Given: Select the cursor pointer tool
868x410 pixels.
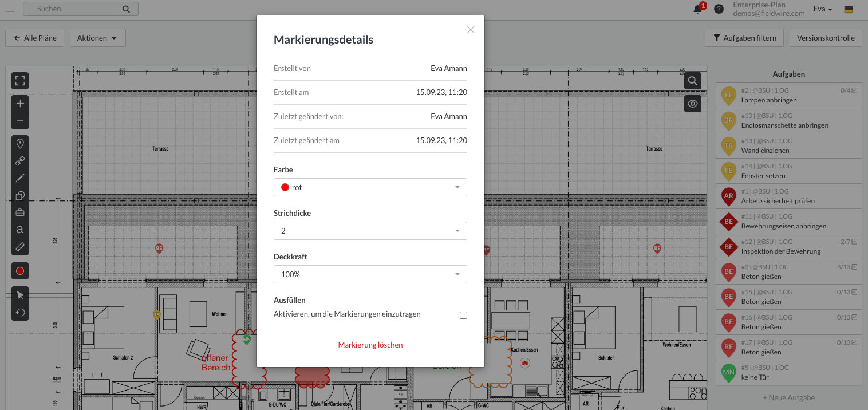Looking at the screenshot, I should point(20,295).
